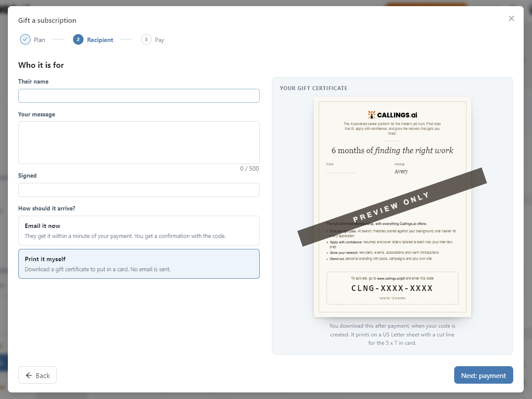Image resolution: width=532 pixels, height=399 pixels.
Task: Click the '0 / 500' character counter
Action: click(x=249, y=168)
